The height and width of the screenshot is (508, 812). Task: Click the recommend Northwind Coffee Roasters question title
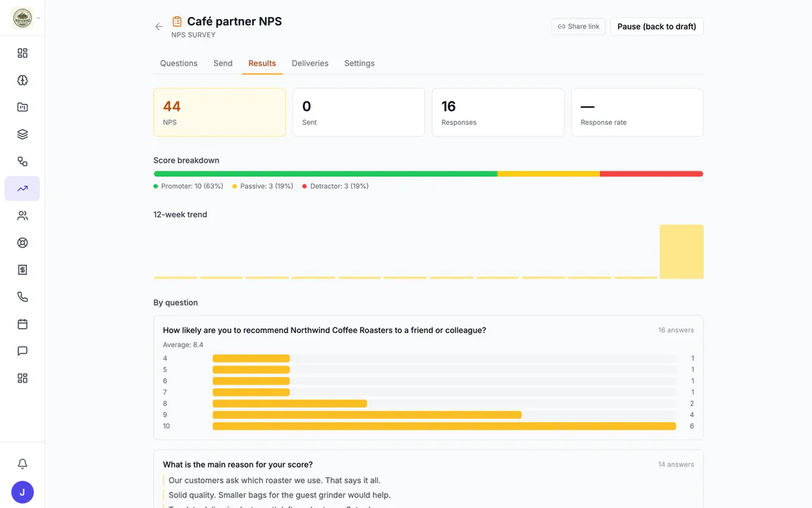324,330
